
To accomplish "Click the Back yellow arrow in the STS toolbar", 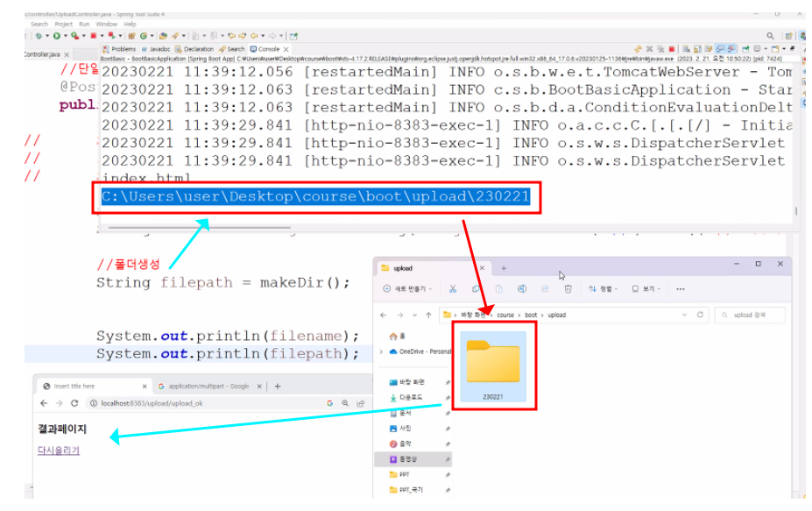I will [254, 36].
